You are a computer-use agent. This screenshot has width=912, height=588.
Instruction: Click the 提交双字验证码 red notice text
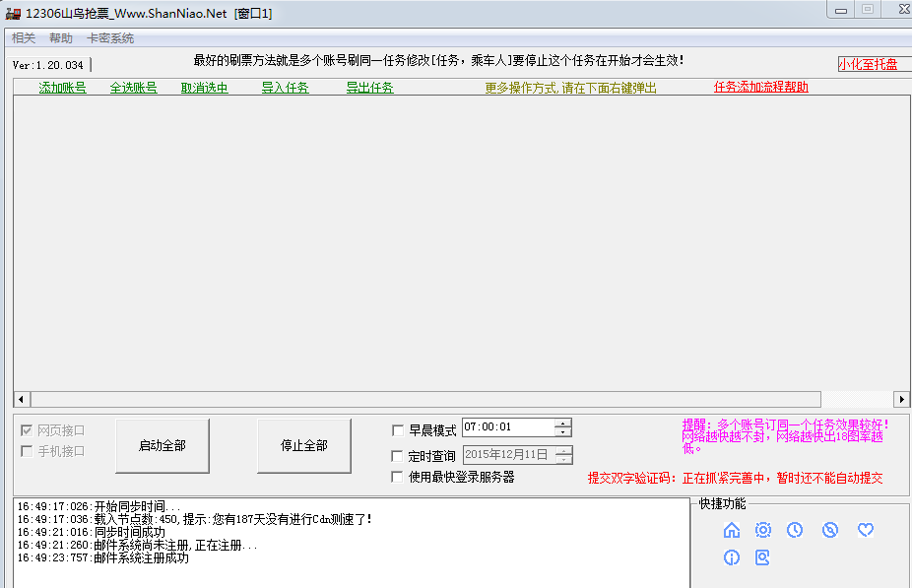735,478
